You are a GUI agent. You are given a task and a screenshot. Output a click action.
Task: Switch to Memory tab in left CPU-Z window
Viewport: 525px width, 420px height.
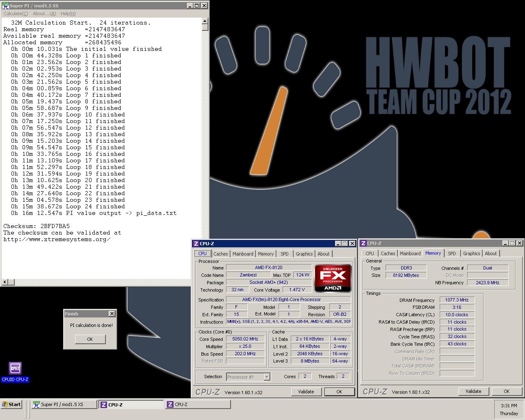click(x=266, y=254)
